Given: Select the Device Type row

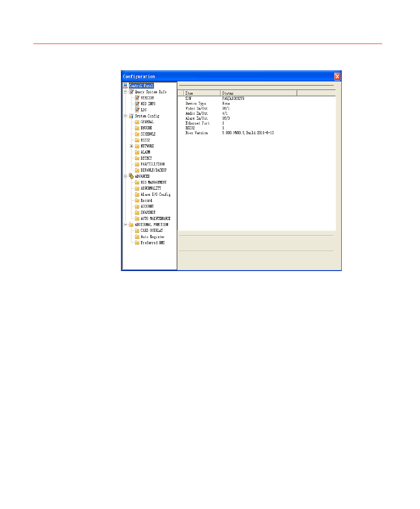Looking at the screenshot, I should 256,103.
